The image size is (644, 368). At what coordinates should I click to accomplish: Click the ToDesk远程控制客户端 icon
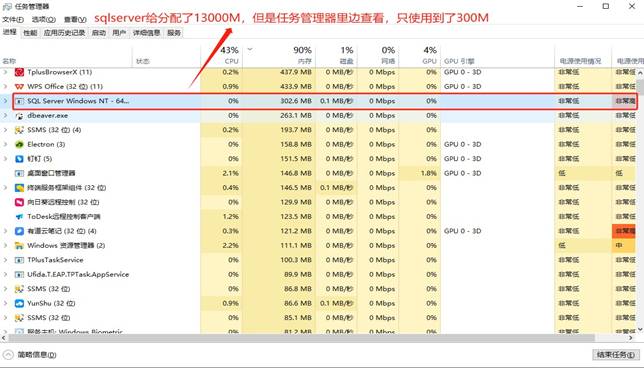click(x=19, y=216)
